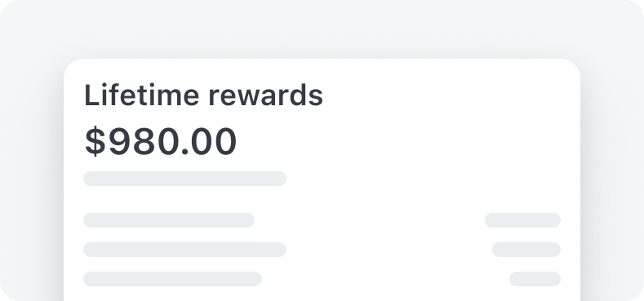This screenshot has height=301, width=644.
Task: Click the third row's shortest right placeholder
Action: click(535, 279)
